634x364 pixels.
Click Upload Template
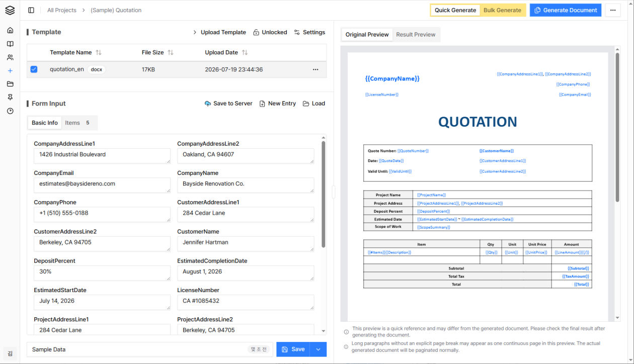pos(219,32)
